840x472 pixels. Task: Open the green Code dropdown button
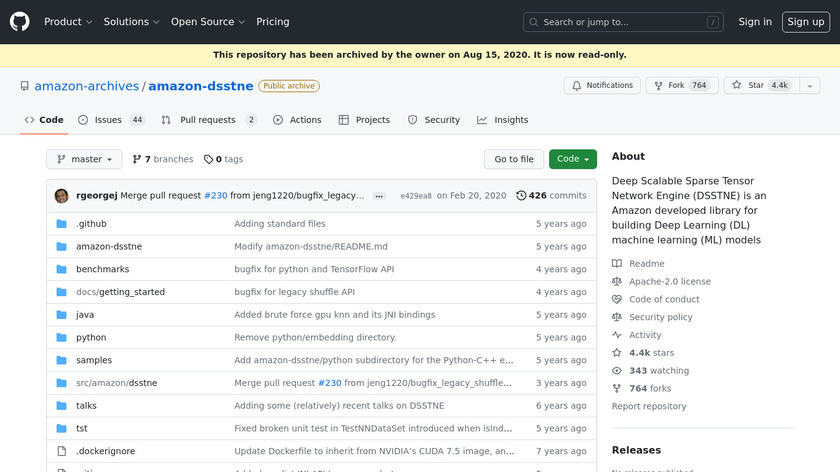(x=573, y=159)
